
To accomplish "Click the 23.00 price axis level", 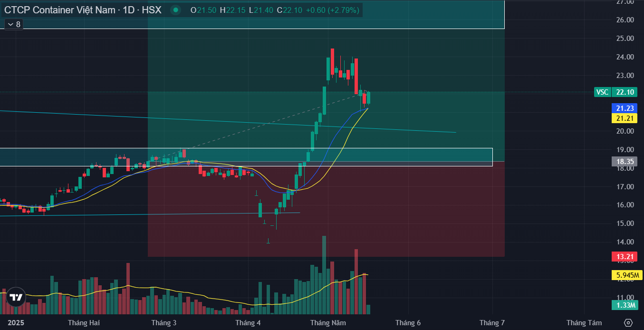I will pos(625,76).
